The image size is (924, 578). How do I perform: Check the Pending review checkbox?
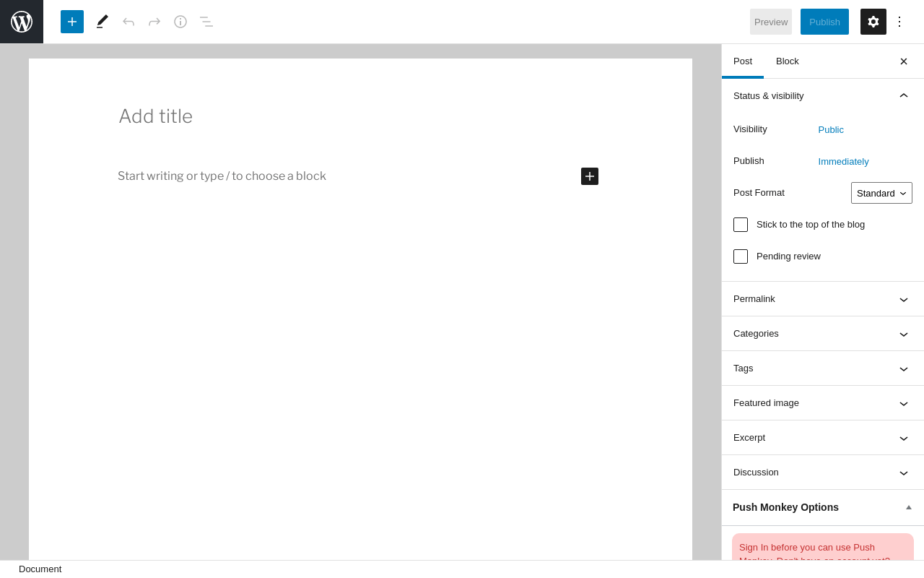click(741, 256)
